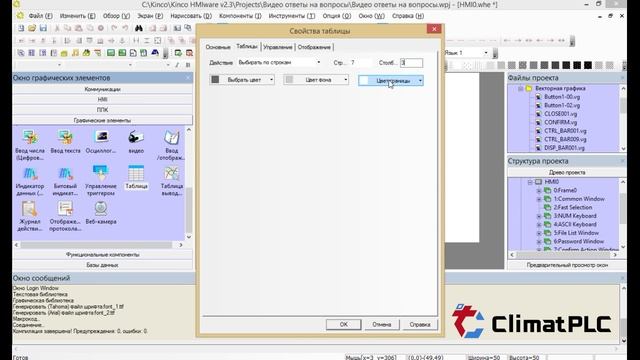Click the Предварительный просмотр окон bar
This screenshot has width=640, height=360.
coord(567,265)
